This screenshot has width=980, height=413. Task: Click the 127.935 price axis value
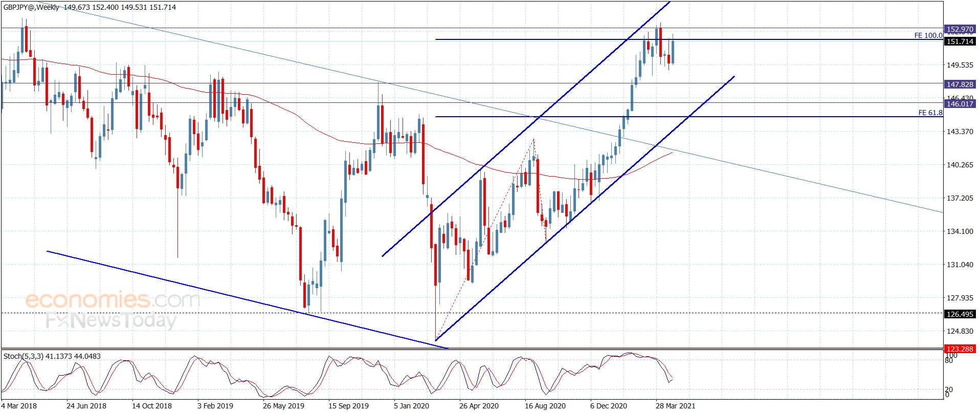(960, 298)
